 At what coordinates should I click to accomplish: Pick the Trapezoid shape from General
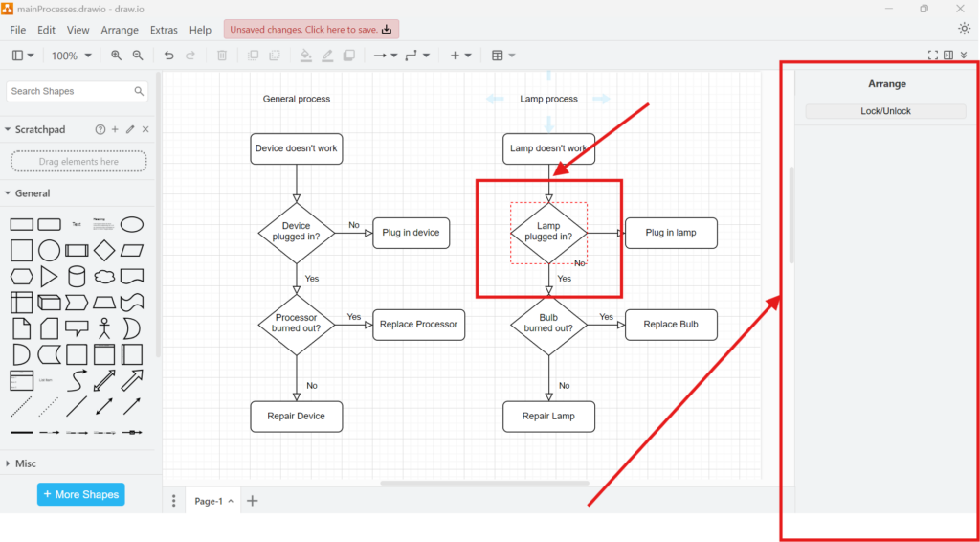104,303
